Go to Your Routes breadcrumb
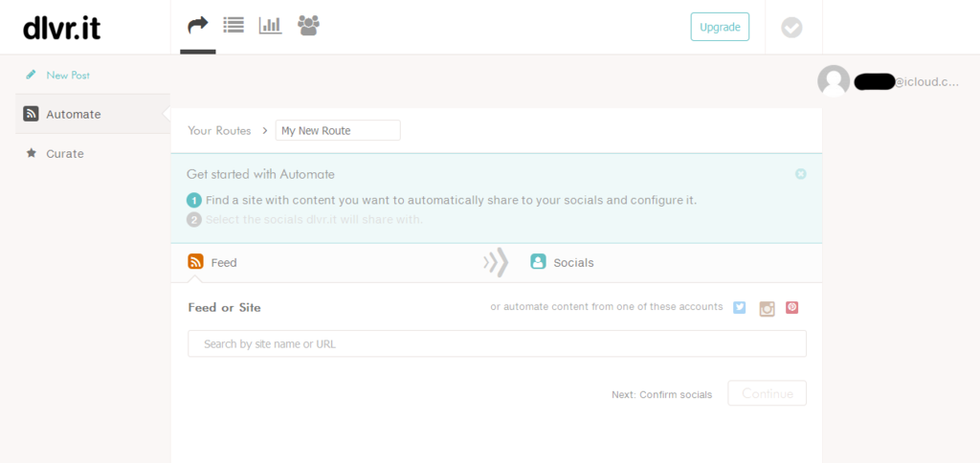980x463 pixels. tap(219, 131)
